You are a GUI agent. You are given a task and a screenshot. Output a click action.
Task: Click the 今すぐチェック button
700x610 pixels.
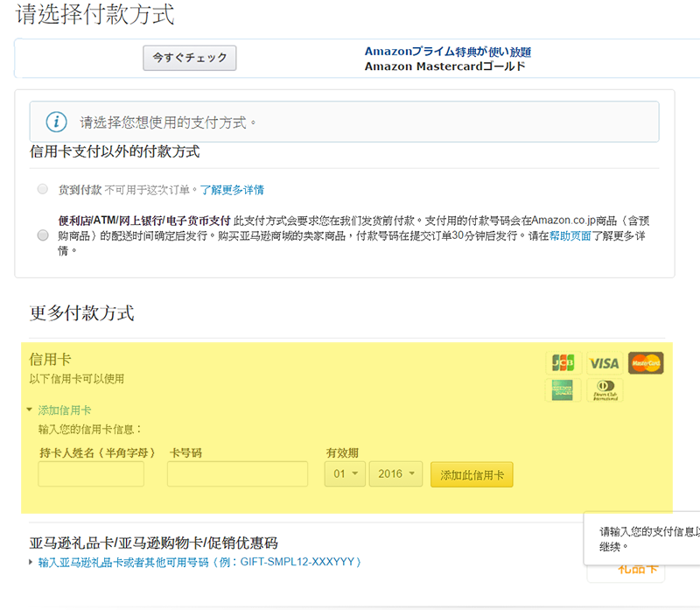pos(190,58)
